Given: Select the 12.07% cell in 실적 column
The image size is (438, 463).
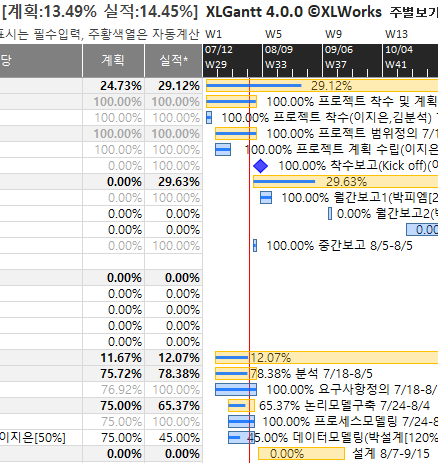Looking at the screenshot, I should coord(173,358).
